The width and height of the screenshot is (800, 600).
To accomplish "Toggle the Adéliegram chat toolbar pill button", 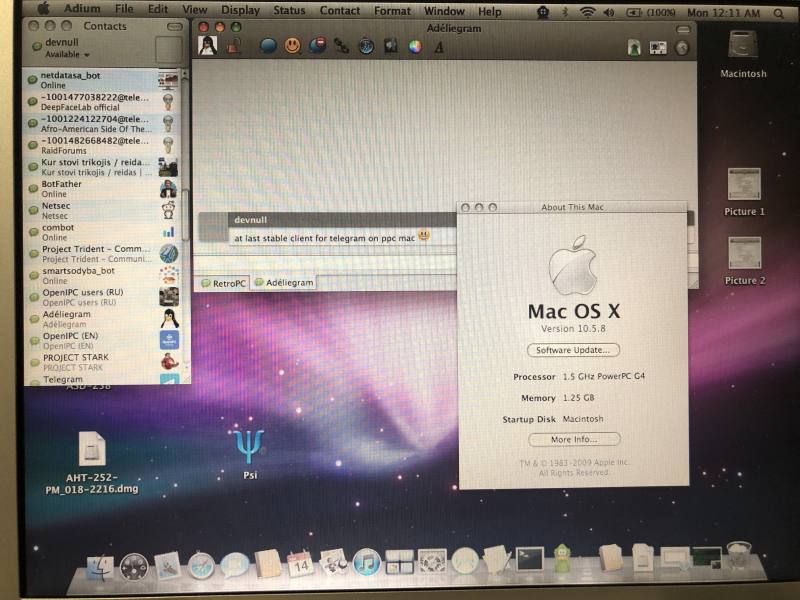I will [683, 30].
